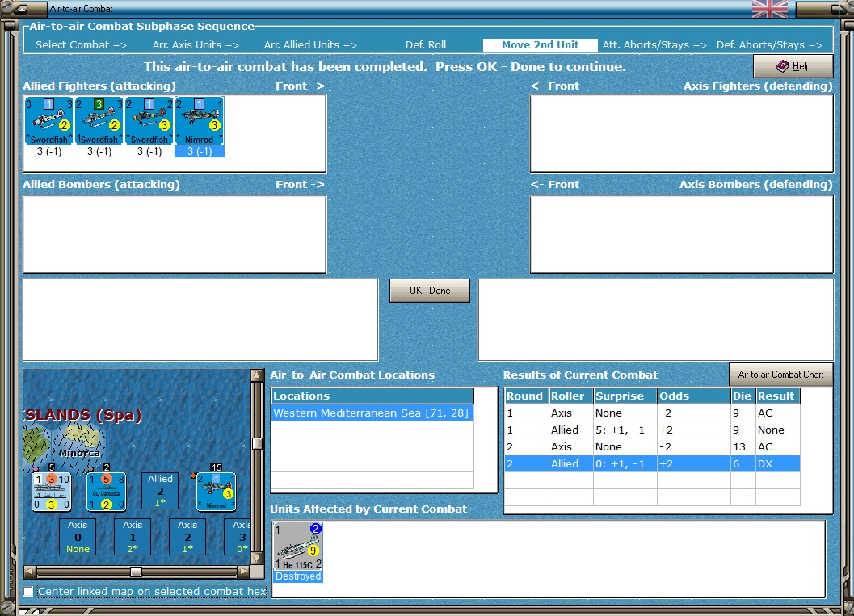Go to Def. Roll subphase step
The image size is (854, 616).
point(425,45)
